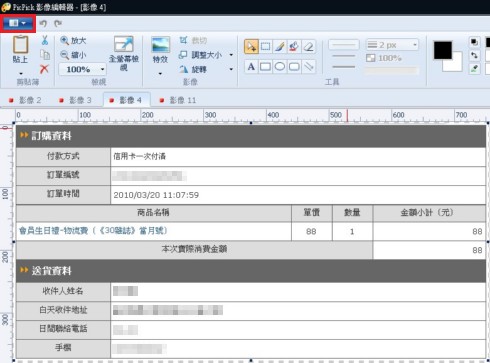Viewport: 490px width, 363px height.
Task: Click the 訂購資料 header in the image
Action: (51, 136)
